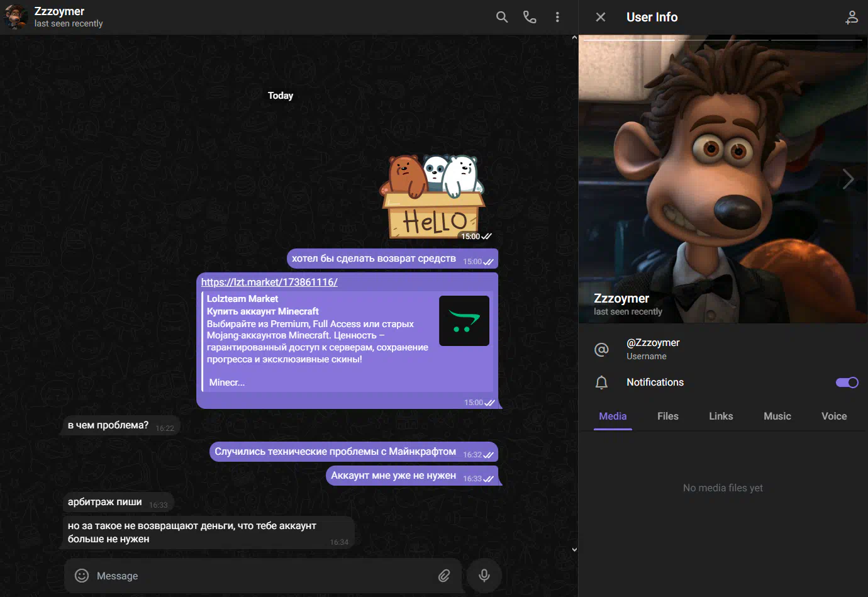Click the Notifications bell icon

point(602,382)
